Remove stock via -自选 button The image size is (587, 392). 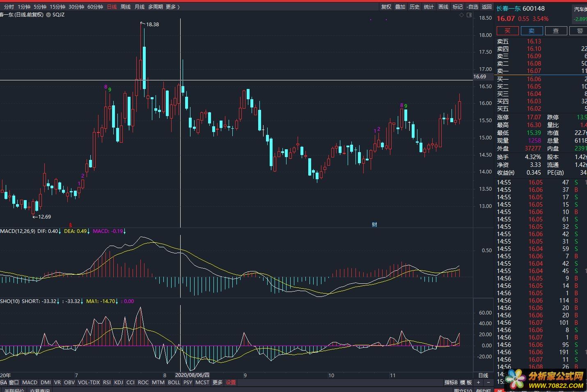472,7
